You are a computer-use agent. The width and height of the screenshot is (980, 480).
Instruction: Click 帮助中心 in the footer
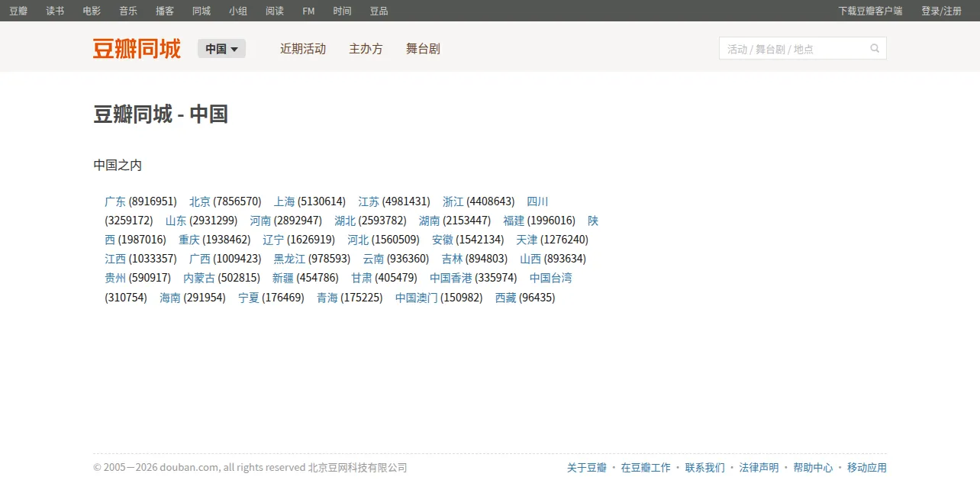coord(813,468)
